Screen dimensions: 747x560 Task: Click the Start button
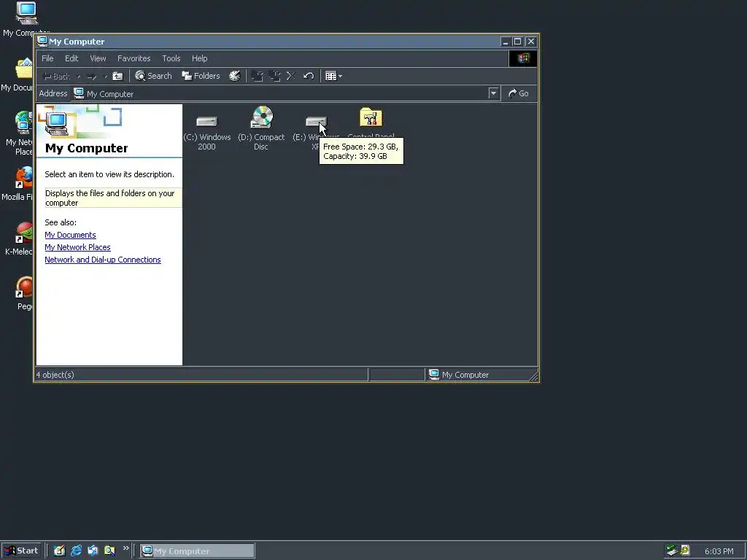(x=21, y=551)
